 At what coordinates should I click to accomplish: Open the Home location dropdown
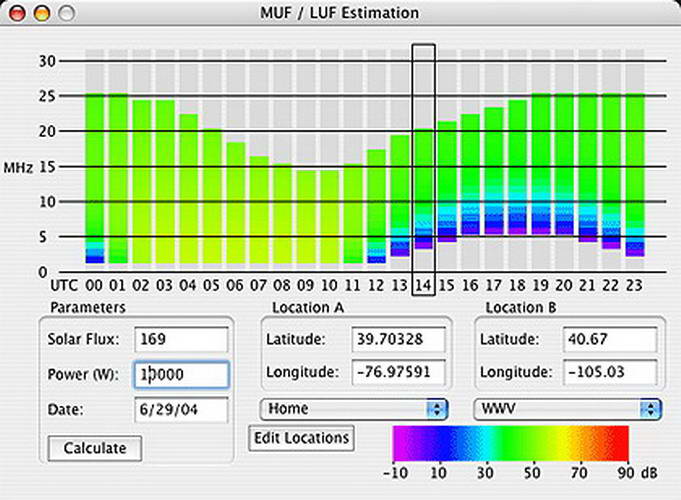pyautogui.click(x=353, y=408)
